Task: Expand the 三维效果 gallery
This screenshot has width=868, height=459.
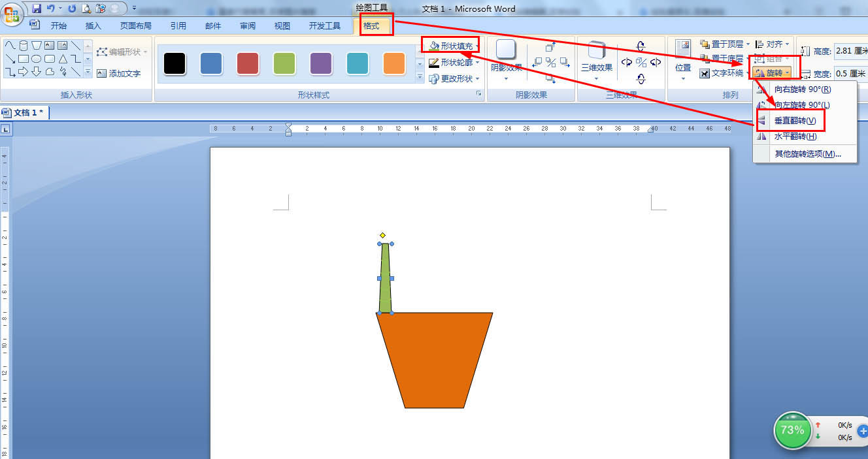Action: point(597,61)
